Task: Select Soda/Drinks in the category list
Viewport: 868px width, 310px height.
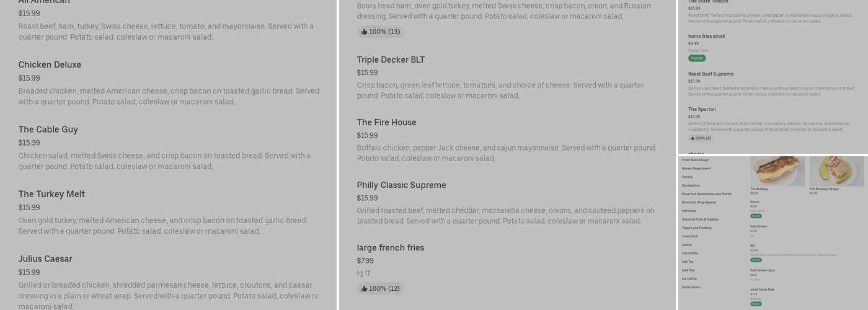Action: click(x=691, y=287)
